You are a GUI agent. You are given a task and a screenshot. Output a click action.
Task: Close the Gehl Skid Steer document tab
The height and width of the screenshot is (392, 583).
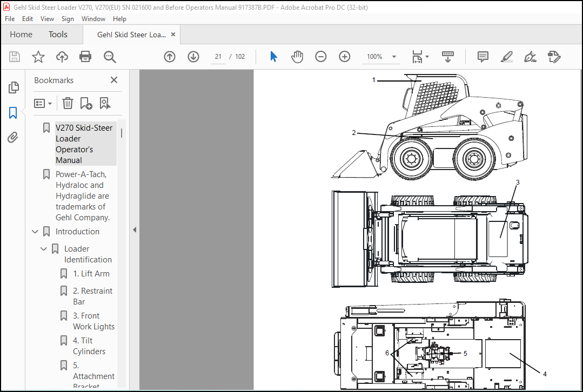[173, 35]
